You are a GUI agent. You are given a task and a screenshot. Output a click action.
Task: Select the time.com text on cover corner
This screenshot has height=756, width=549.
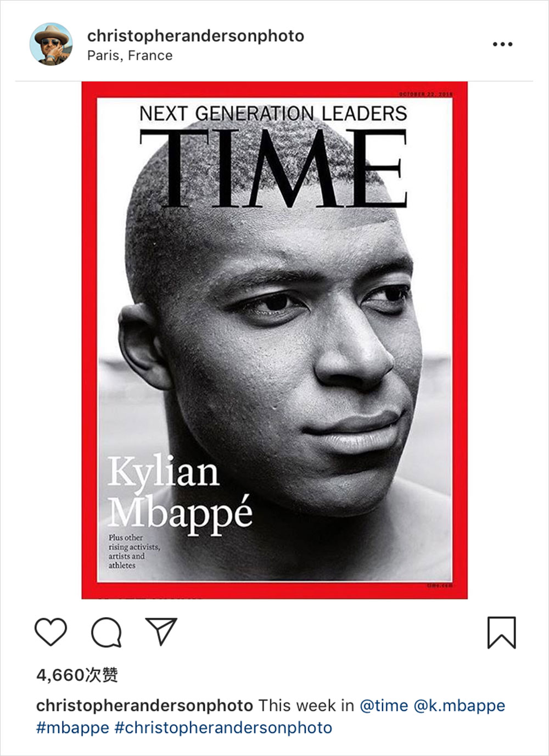(x=440, y=586)
